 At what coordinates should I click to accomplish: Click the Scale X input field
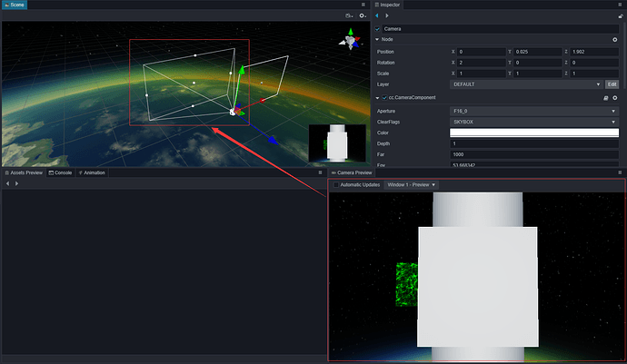point(481,74)
